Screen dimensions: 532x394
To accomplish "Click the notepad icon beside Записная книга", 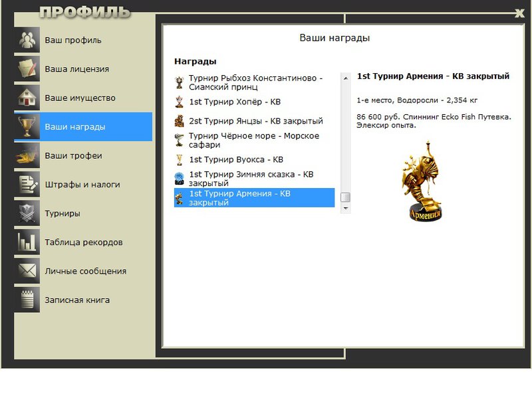I will (27, 300).
